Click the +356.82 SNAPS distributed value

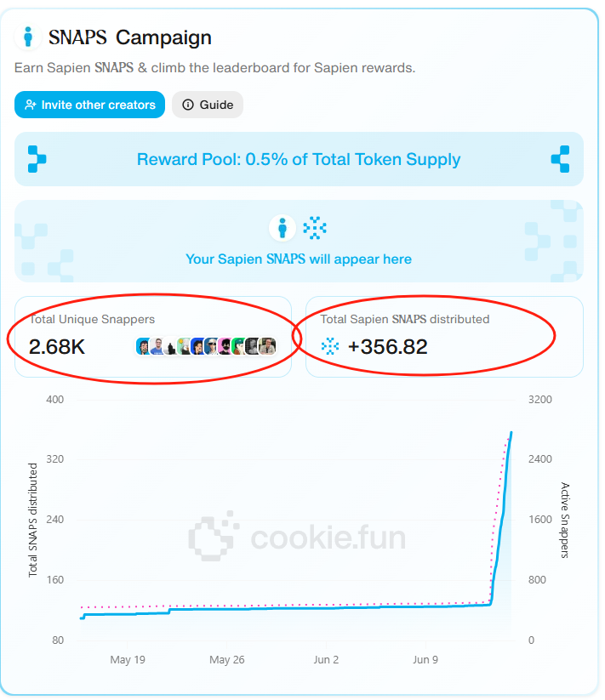point(387,347)
